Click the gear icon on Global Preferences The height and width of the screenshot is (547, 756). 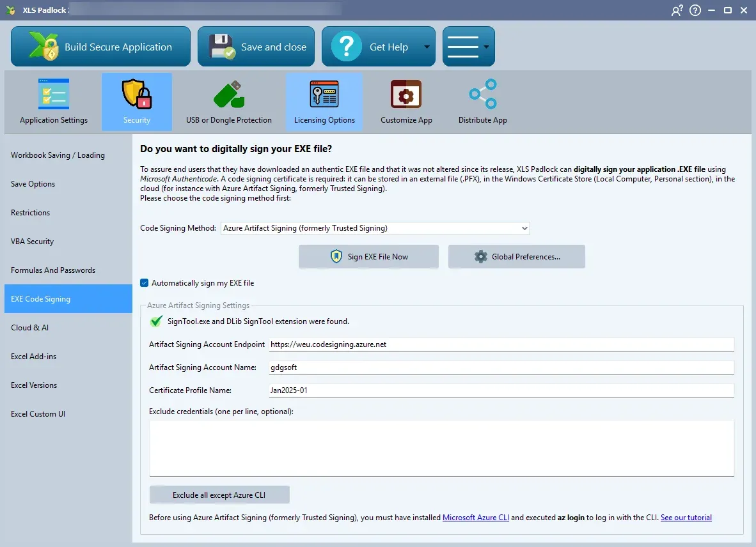(x=481, y=257)
